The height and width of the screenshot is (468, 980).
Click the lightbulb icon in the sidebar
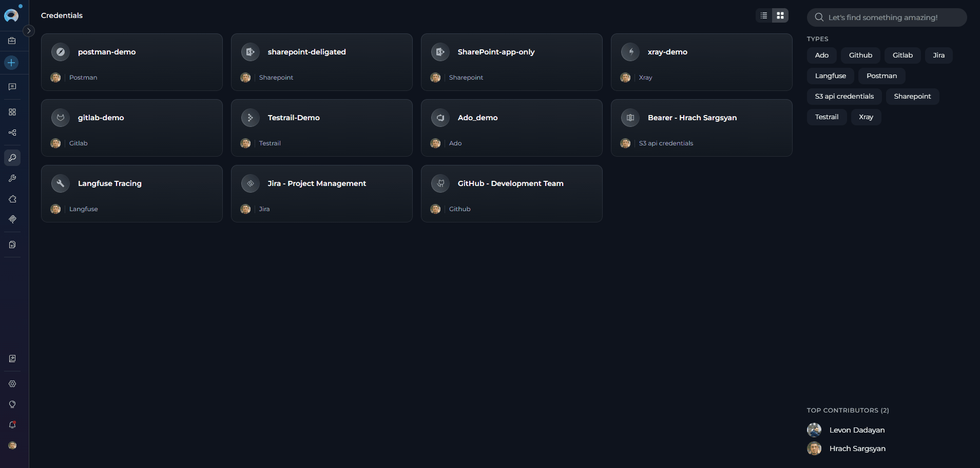click(12, 404)
